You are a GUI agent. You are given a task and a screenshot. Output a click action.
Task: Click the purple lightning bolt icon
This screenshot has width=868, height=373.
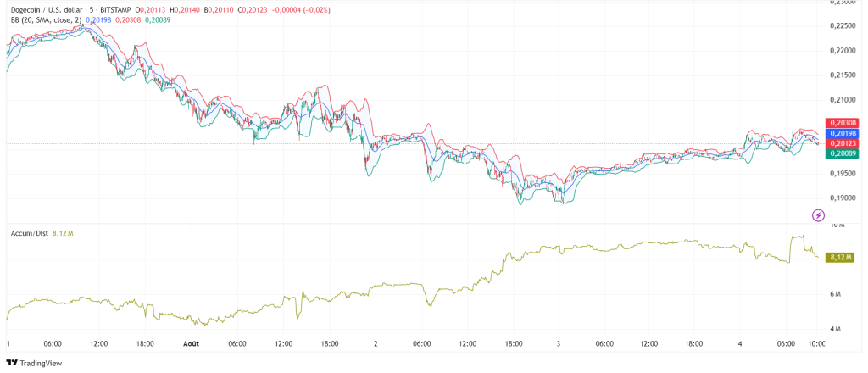[818, 215]
